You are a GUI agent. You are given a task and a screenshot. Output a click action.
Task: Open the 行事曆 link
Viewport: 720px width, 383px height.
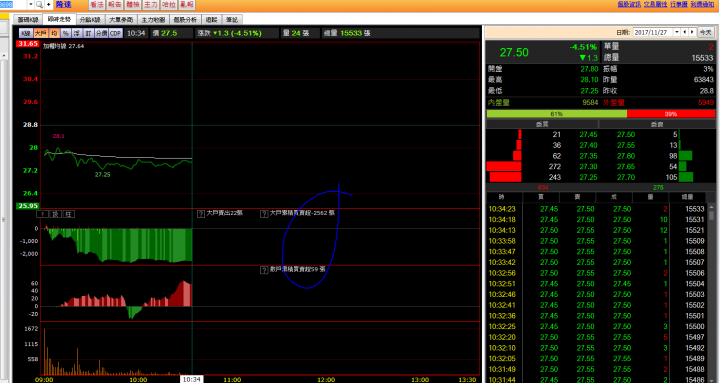click(x=679, y=4)
